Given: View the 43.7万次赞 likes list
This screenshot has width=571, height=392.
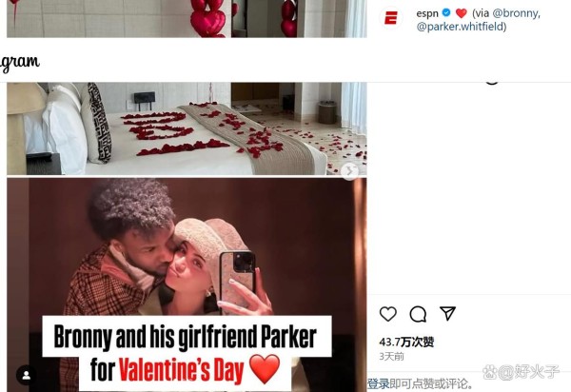Looking at the screenshot, I should pyautogui.click(x=406, y=342).
